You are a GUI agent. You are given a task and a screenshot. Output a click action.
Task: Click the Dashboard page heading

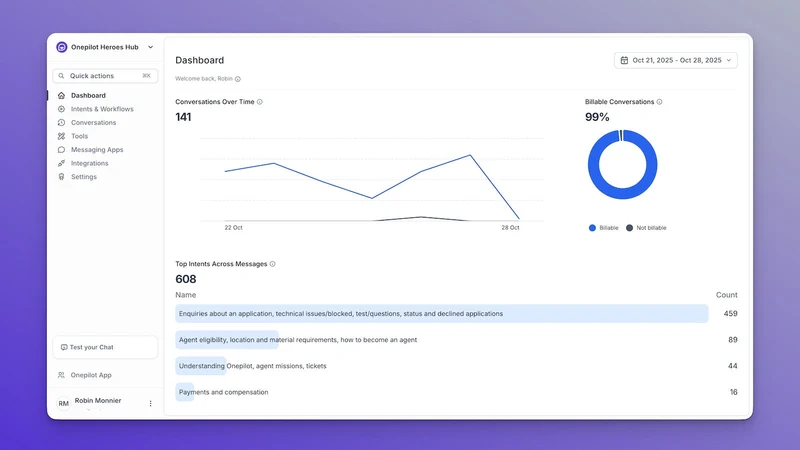(199, 60)
